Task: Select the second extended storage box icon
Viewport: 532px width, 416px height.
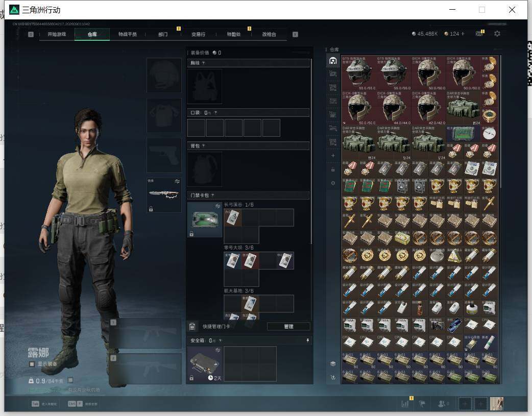Action: point(333,88)
